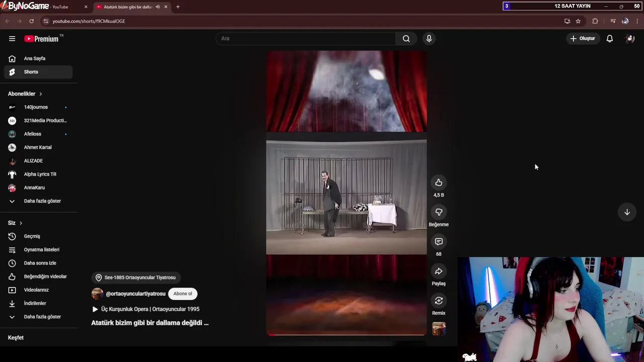The image size is (644, 362).
Task: Remix this Short
Action: (x=439, y=301)
